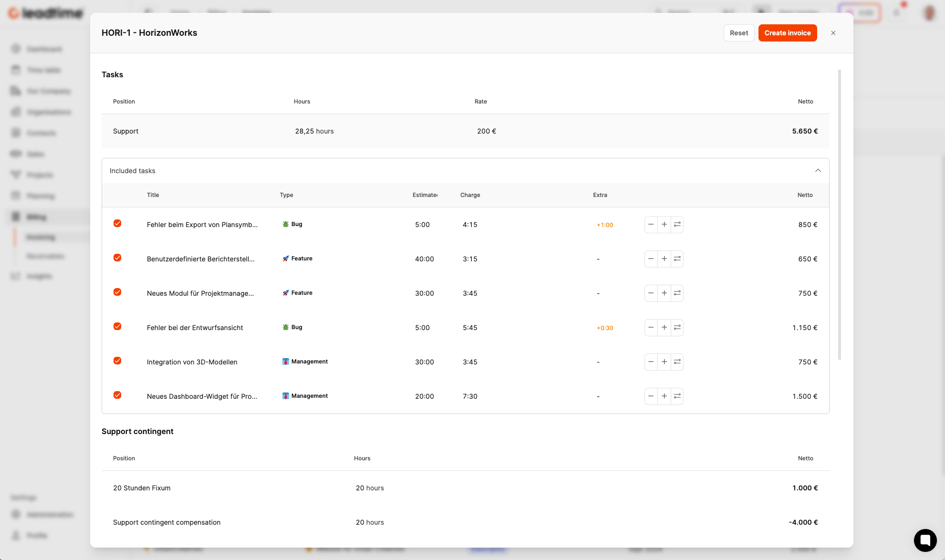Click plus button for Benutzerdefinierte Berichterstellung row
The height and width of the screenshot is (560, 945).
664,259
